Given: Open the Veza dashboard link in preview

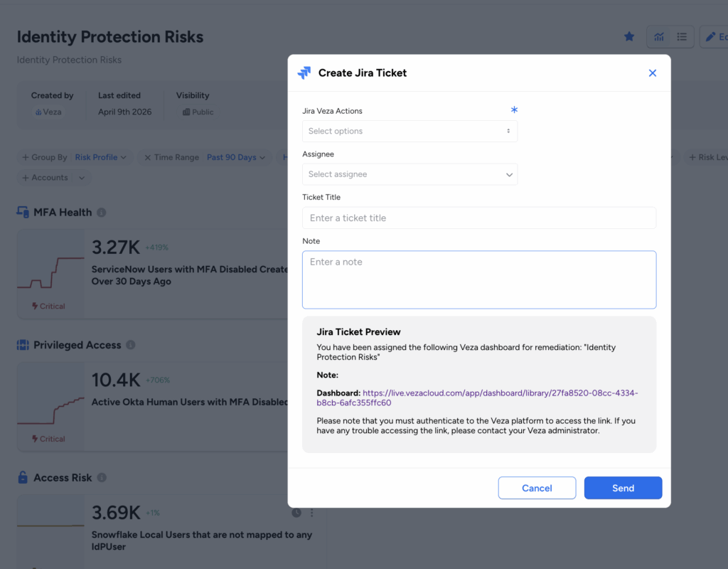Looking at the screenshot, I should (477, 398).
